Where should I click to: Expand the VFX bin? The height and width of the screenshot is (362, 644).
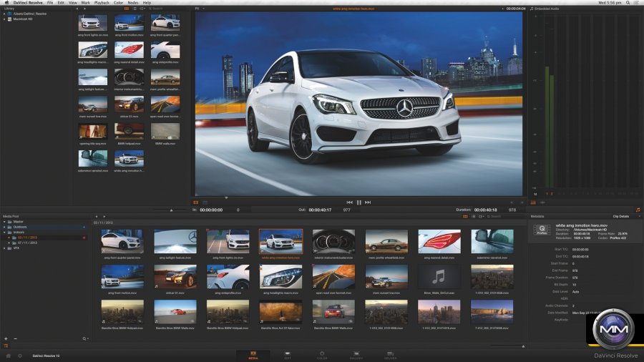click(x=4, y=248)
